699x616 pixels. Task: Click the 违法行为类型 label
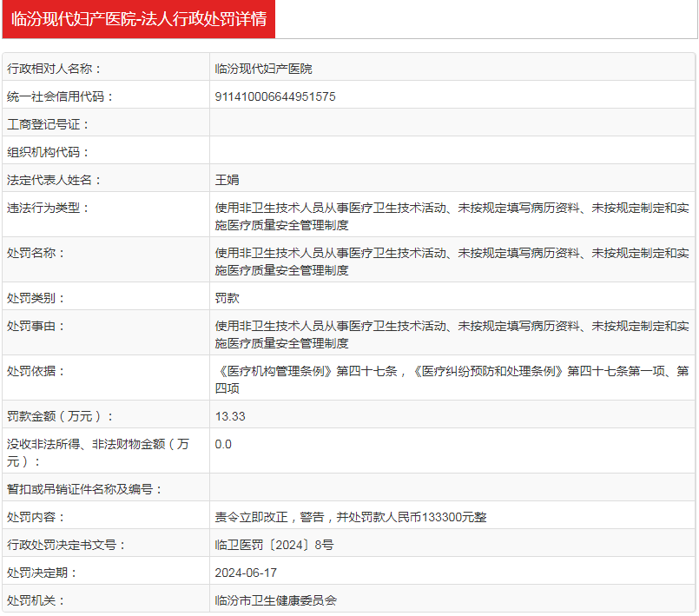(48, 208)
